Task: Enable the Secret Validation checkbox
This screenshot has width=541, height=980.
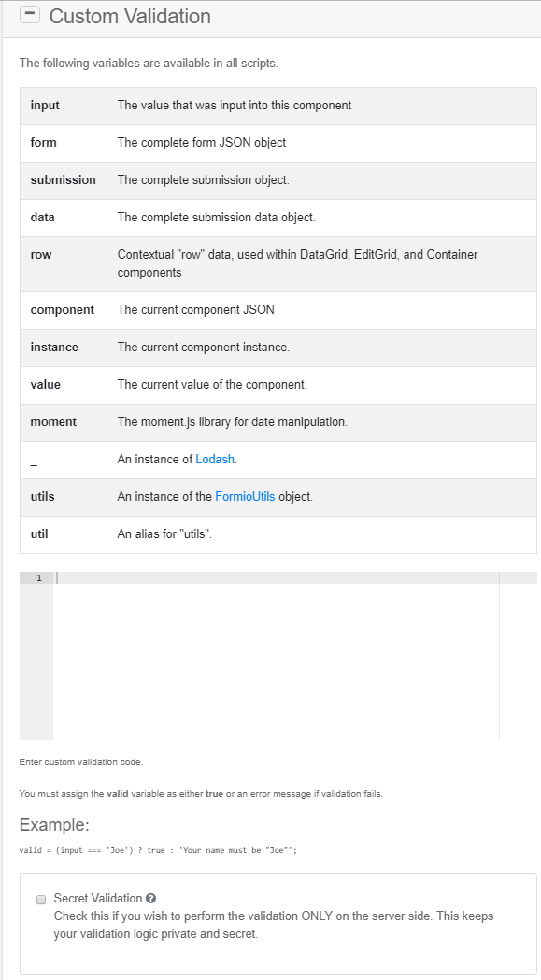Action: click(40, 899)
